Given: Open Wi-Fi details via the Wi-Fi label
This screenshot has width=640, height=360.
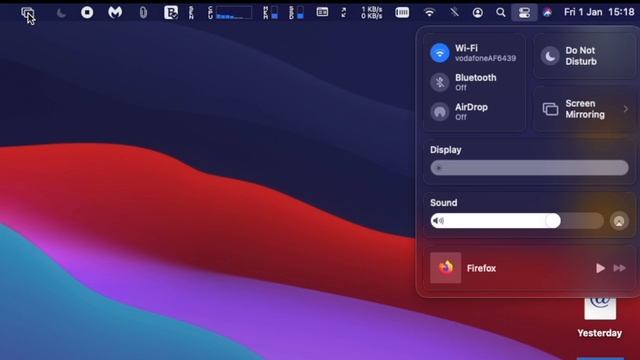Looking at the screenshot, I should point(466,48).
